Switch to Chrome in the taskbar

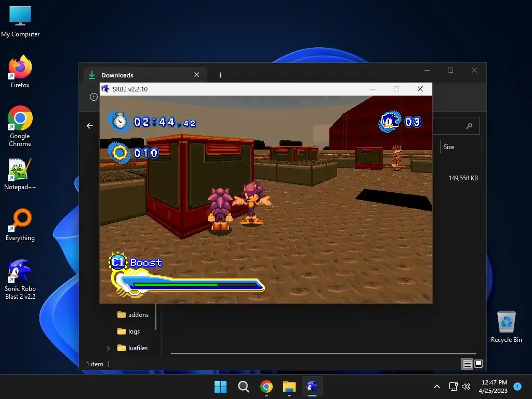(x=267, y=387)
